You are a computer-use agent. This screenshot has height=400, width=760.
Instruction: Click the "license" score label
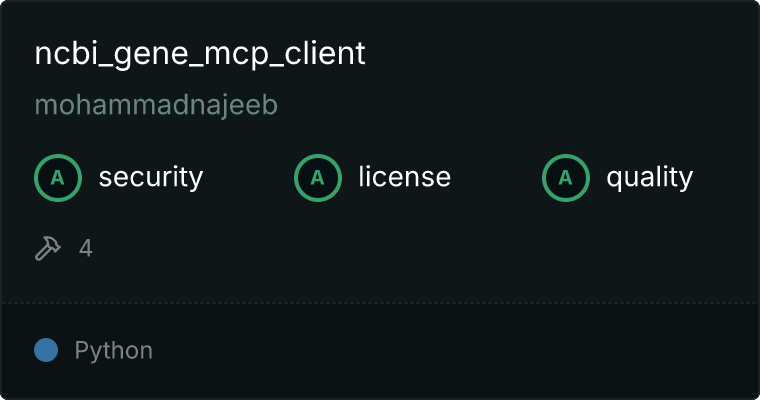click(404, 177)
